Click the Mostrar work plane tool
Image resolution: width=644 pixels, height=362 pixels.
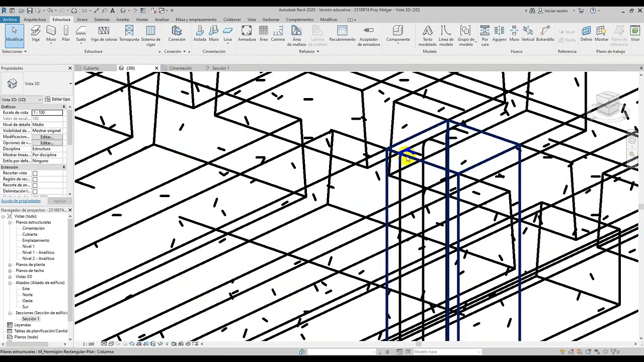[601, 34]
